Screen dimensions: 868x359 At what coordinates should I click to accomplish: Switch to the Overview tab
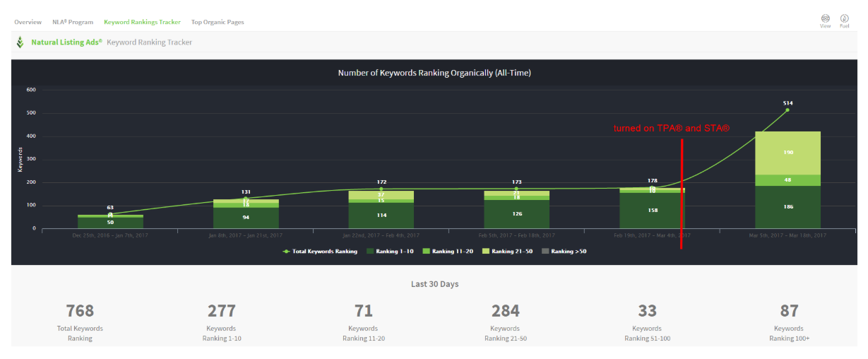pos(28,22)
